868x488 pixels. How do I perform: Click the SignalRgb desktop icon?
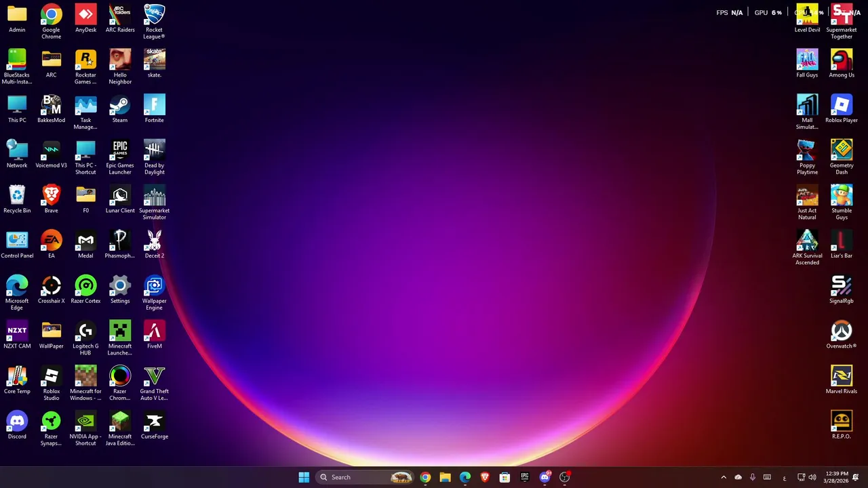842,285
